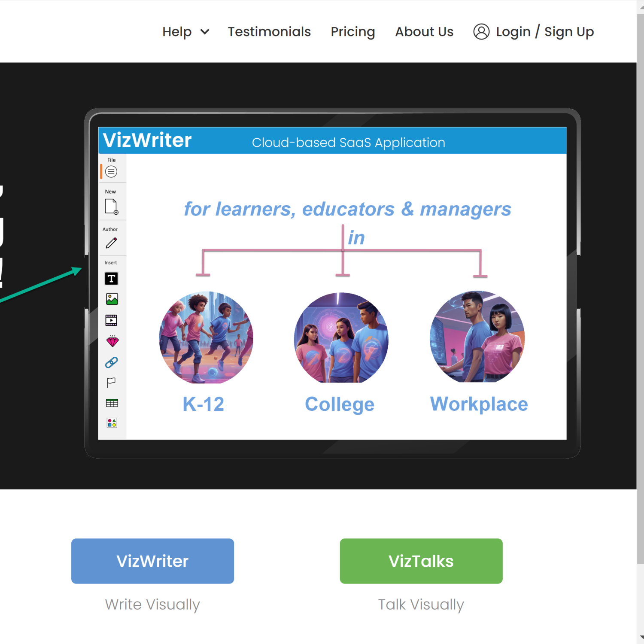The width and height of the screenshot is (644, 644).
Task: Click the New document icon
Action: click(111, 207)
